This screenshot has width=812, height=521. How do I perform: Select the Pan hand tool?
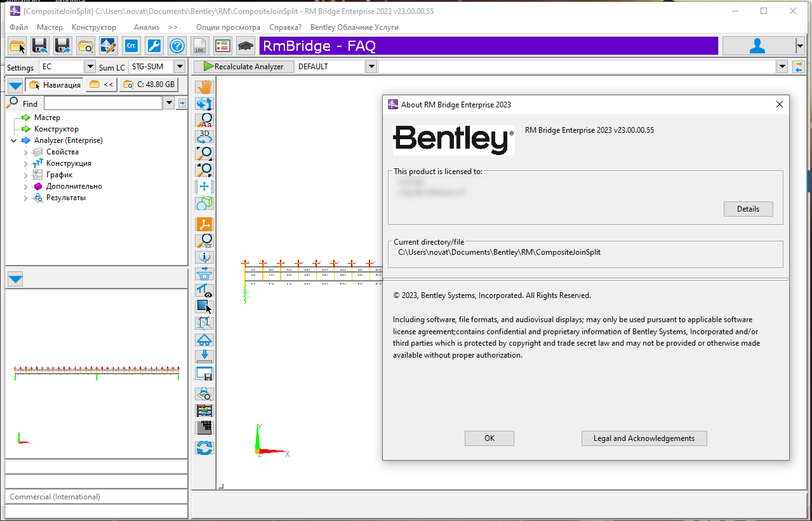click(x=204, y=87)
